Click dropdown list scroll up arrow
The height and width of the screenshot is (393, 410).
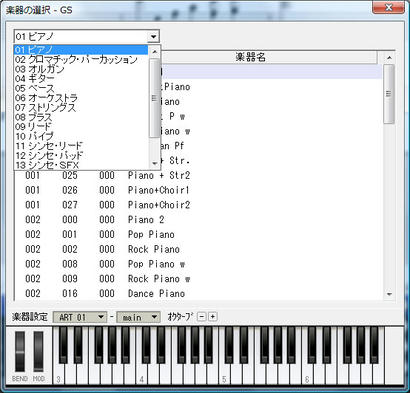(154, 52)
